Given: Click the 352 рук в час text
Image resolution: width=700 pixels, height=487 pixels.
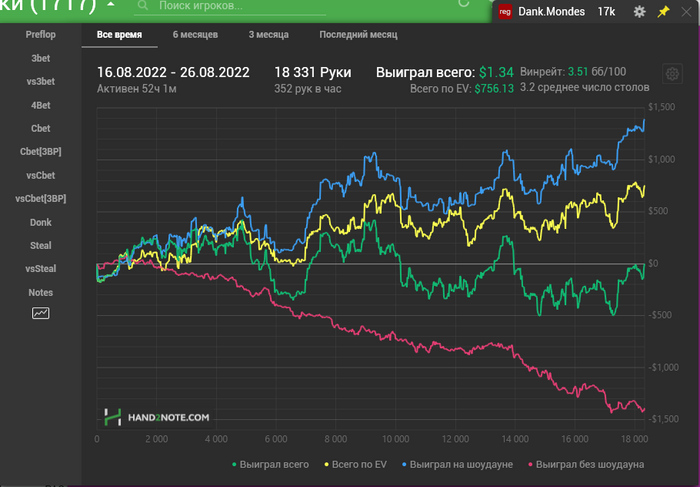Looking at the screenshot, I should (x=308, y=89).
